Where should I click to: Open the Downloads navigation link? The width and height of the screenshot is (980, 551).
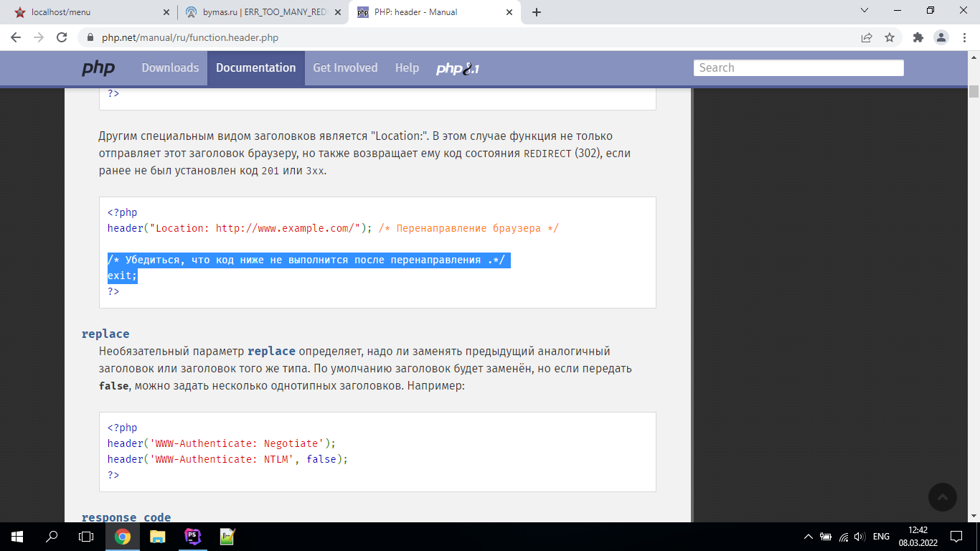(170, 68)
